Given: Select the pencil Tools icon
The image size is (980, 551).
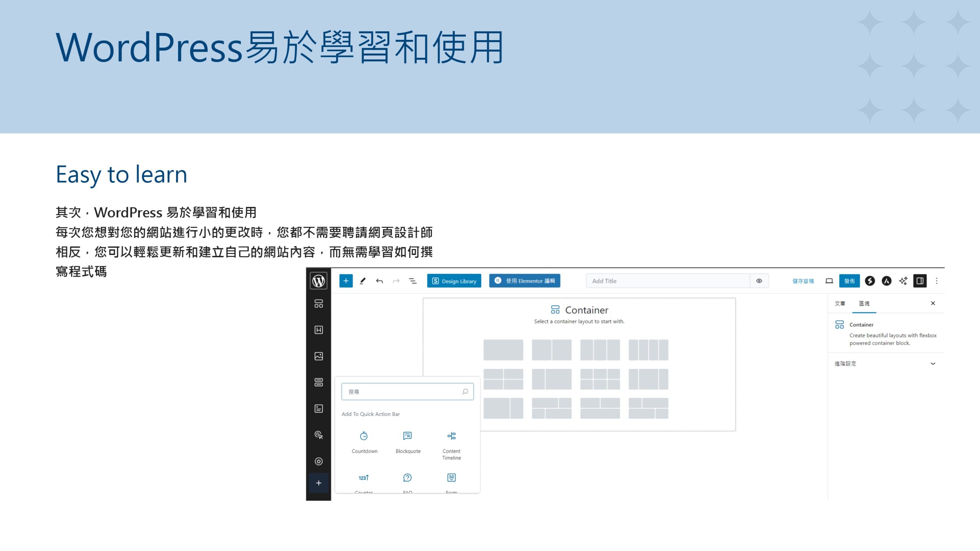Looking at the screenshot, I should pos(363,281).
